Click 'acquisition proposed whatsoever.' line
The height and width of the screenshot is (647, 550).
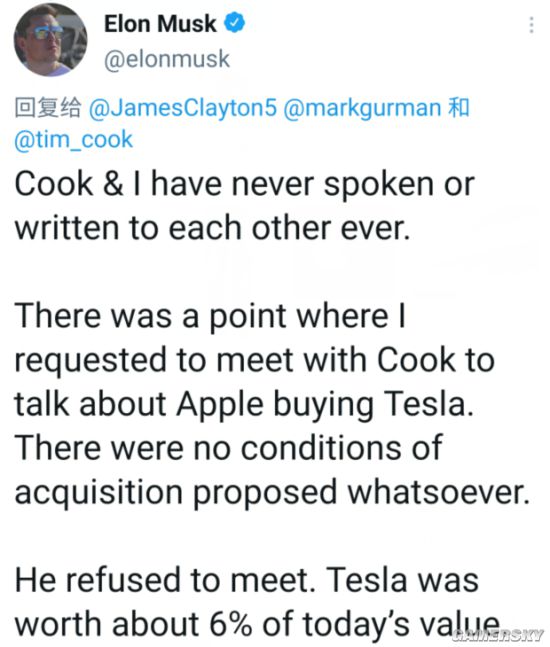272,492
